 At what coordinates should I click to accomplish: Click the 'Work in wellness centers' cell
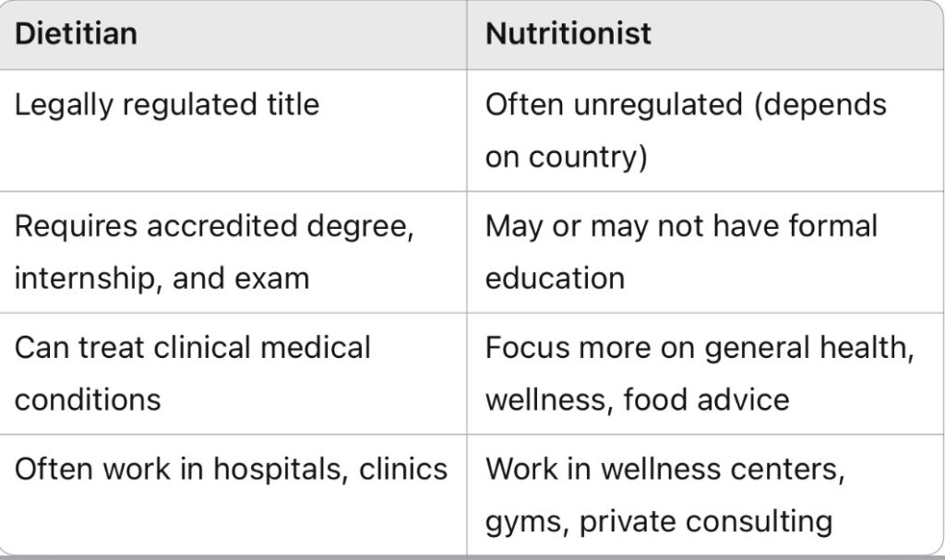point(665,494)
